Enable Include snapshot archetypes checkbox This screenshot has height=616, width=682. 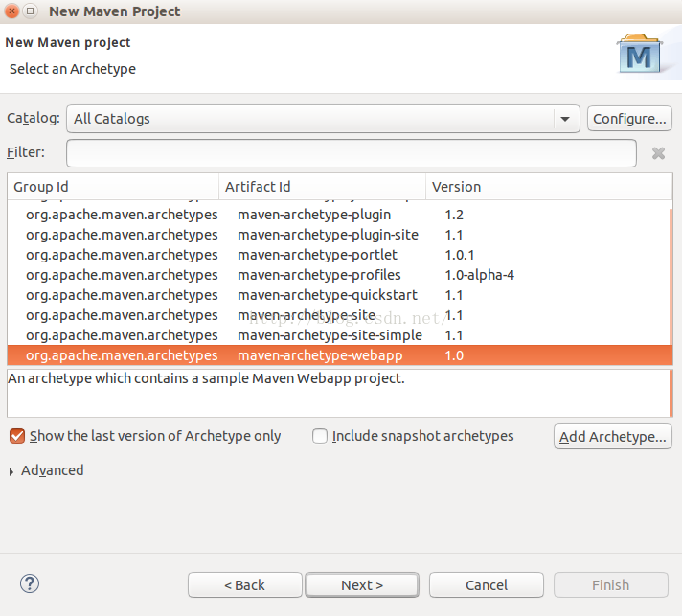[x=320, y=436]
